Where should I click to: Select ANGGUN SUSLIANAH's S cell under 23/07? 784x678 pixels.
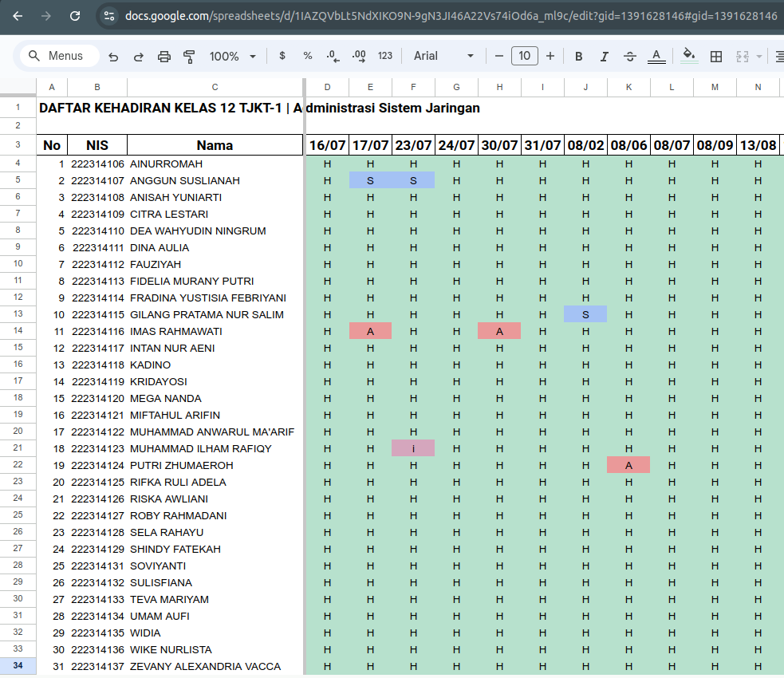point(413,180)
